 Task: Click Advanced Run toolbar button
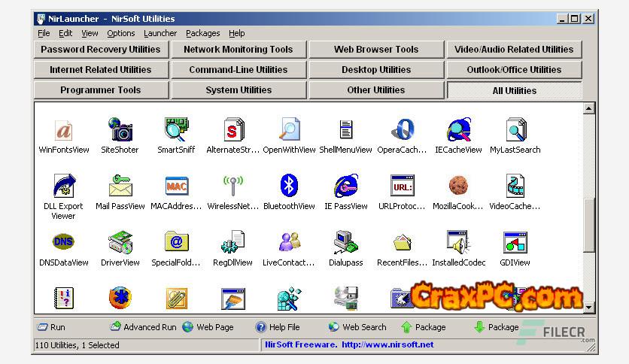(144, 327)
